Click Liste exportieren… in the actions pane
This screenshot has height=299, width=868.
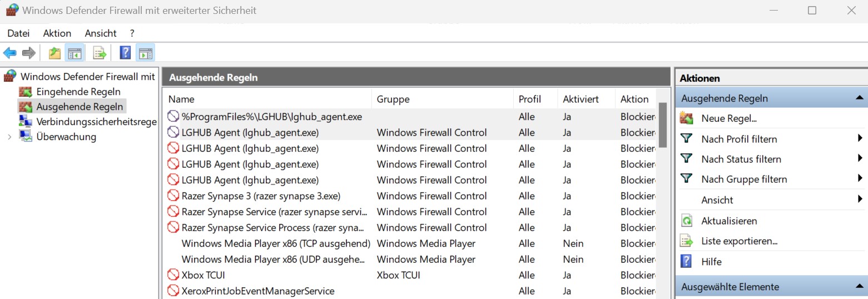pyautogui.click(x=739, y=241)
